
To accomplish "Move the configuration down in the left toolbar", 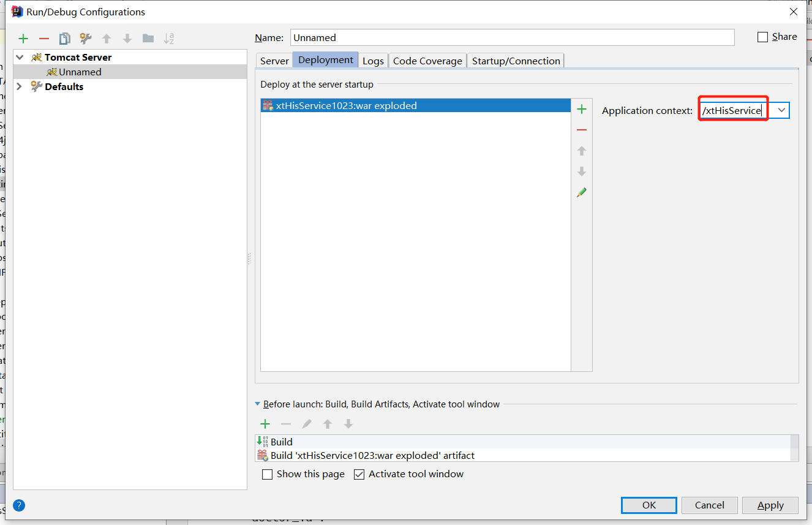I will coord(127,39).
